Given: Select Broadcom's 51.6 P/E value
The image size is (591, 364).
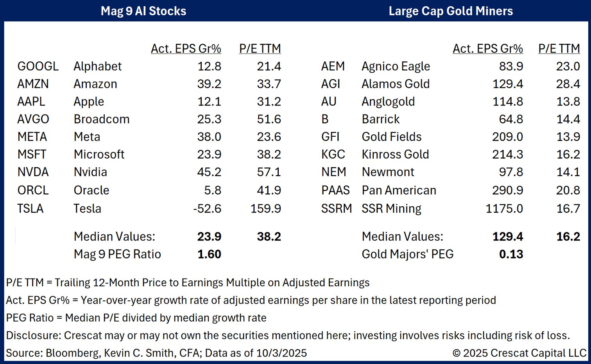Looking at the screenshot, I should pyautogui.click(x=269, y=119).
